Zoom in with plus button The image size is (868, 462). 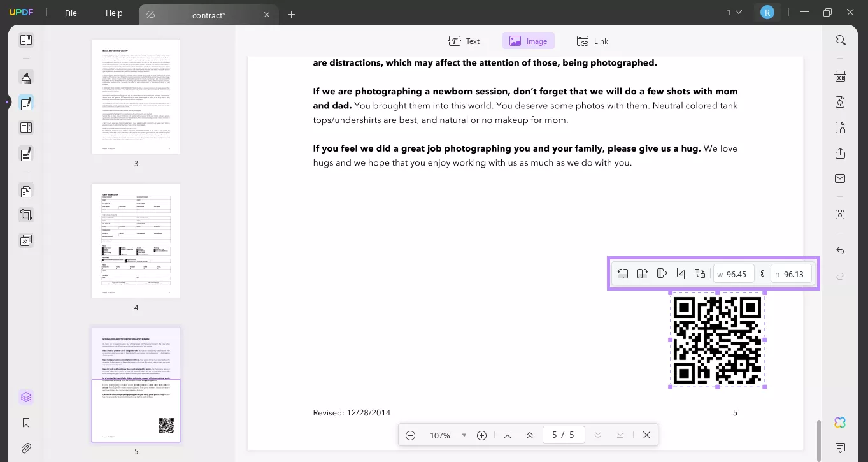tap(482, 435)
